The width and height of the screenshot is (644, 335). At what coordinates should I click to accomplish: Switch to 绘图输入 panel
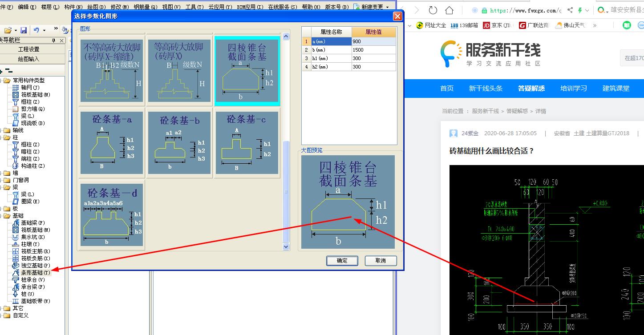pos(29,59)
